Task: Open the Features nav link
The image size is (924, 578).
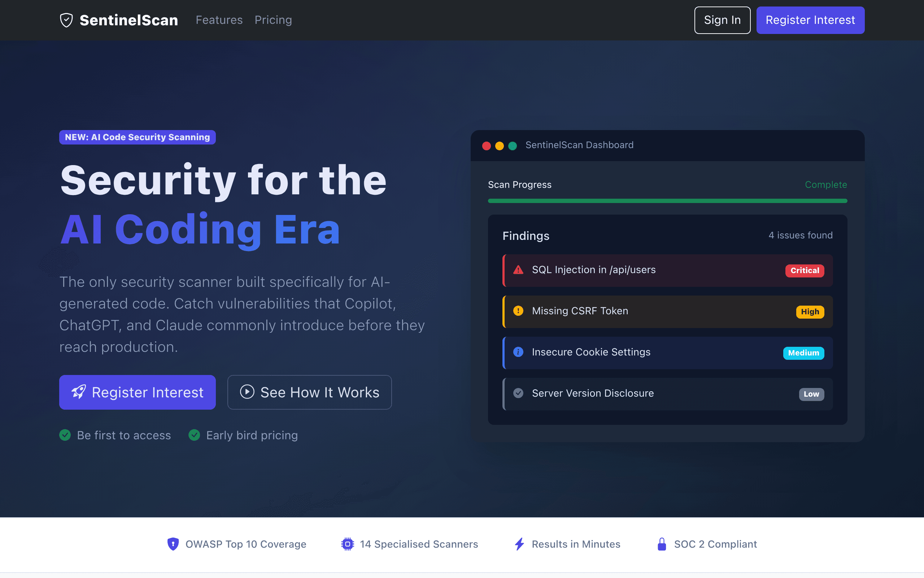Action: tap(219, 20)
